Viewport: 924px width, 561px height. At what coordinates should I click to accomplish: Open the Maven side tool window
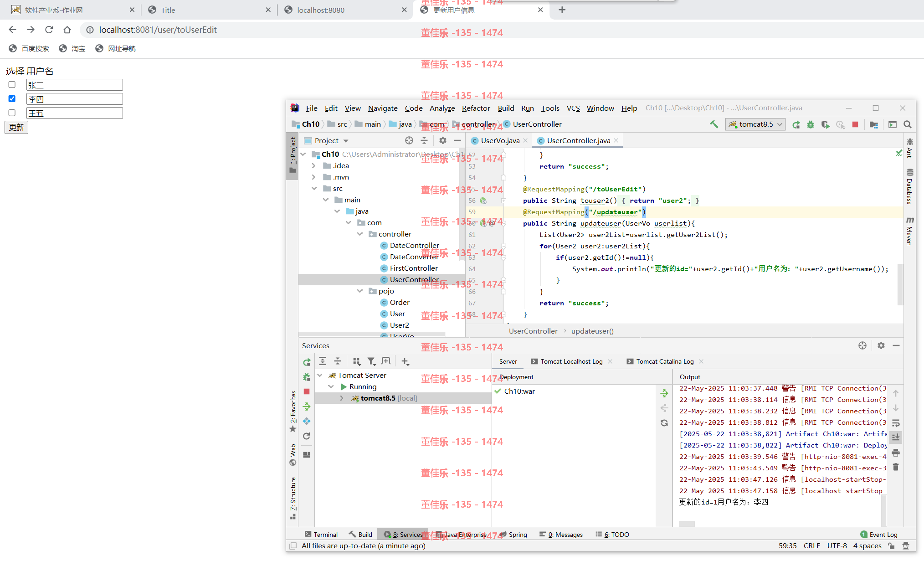909,232
